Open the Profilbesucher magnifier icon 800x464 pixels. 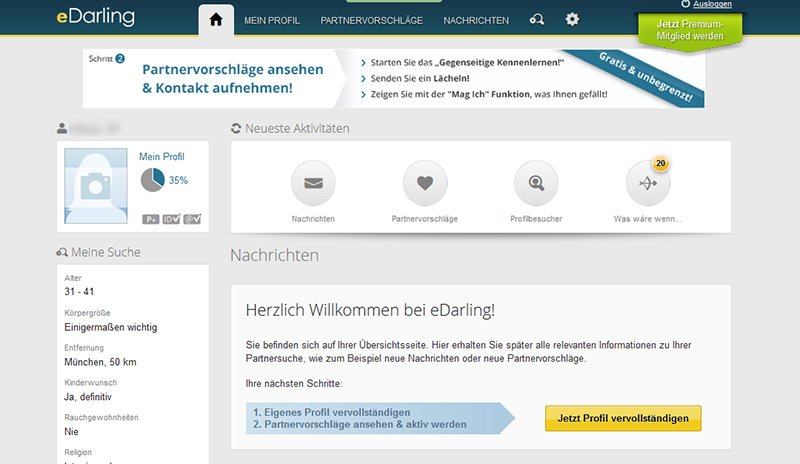[x=536, y=183]
